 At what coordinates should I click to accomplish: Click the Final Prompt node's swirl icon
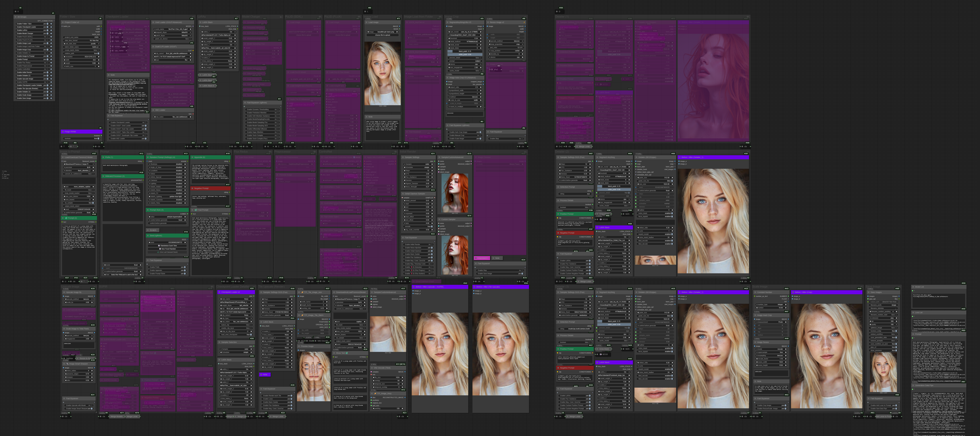(196, 210)
